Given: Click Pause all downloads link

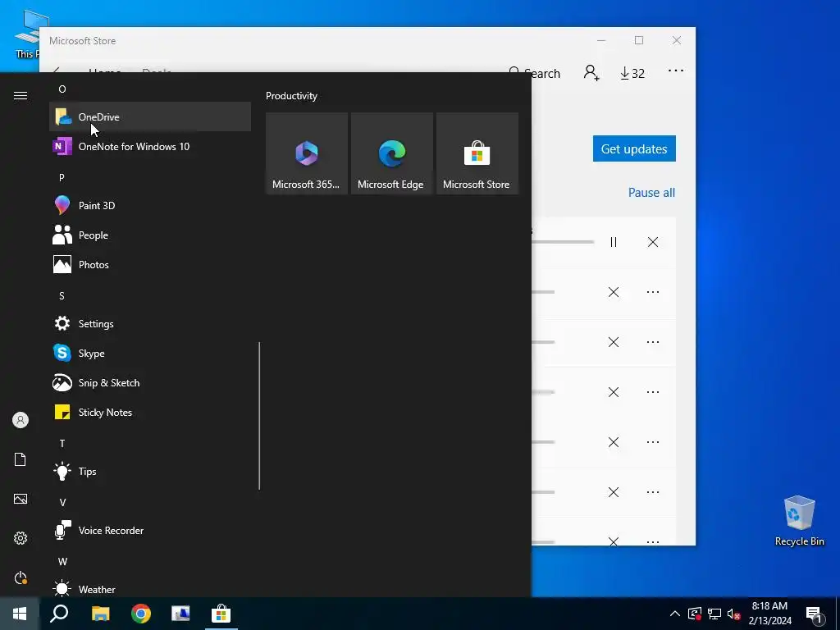Looking at the screenshot, I should pos(651,192).
